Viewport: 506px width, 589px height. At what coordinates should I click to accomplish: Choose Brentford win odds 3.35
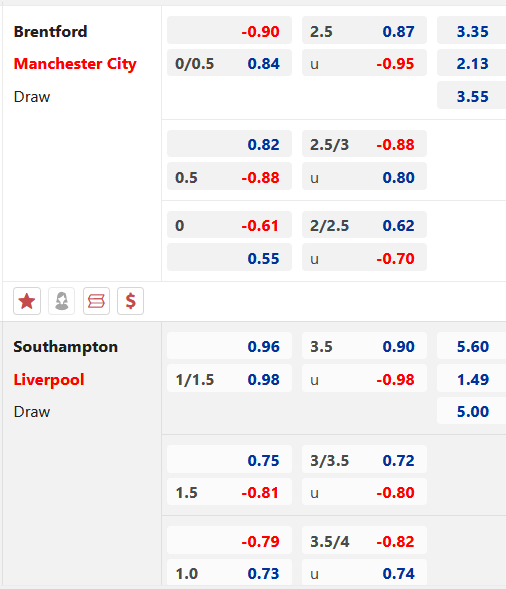(x=472, y=31)
